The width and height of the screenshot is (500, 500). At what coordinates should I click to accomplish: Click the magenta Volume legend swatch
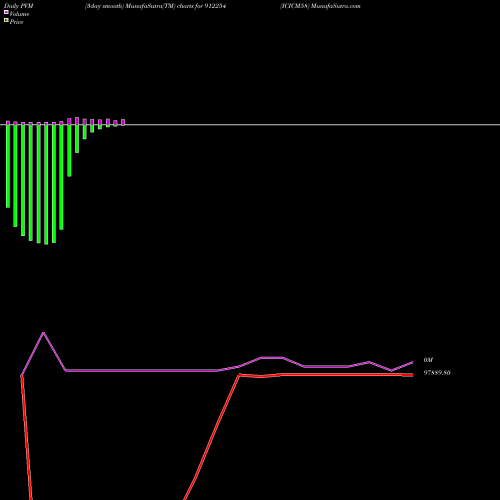click(6, 12)
